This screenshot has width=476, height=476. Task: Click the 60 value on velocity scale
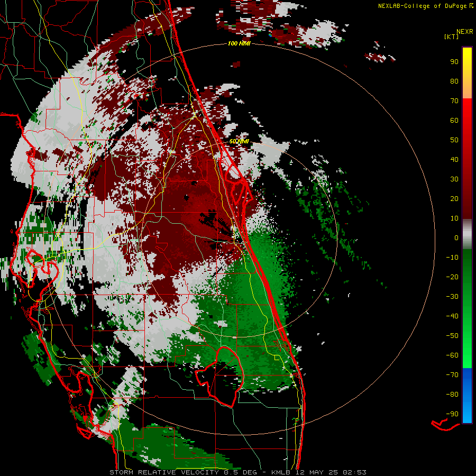click(454, 120)
